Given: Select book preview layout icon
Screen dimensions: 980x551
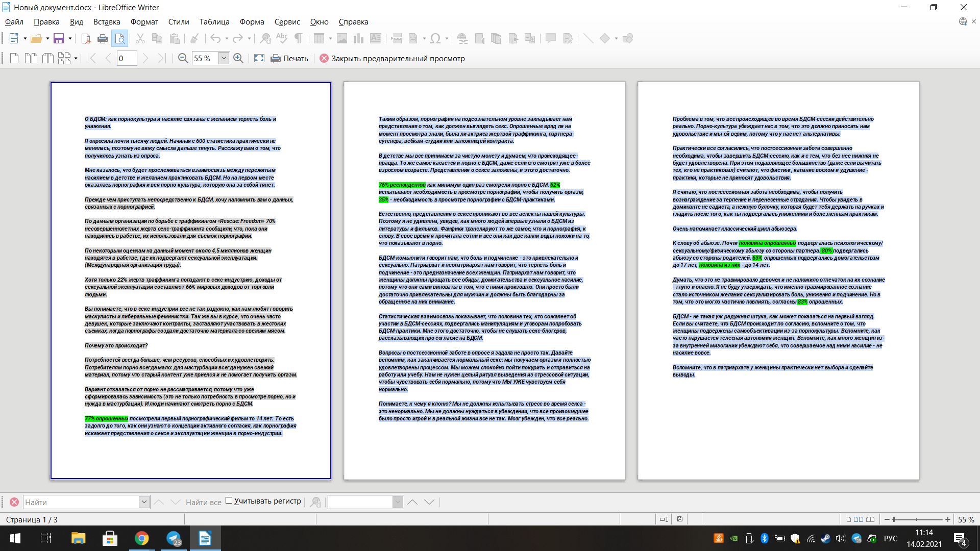Looking at the screenshot, I should pos(48,58).
